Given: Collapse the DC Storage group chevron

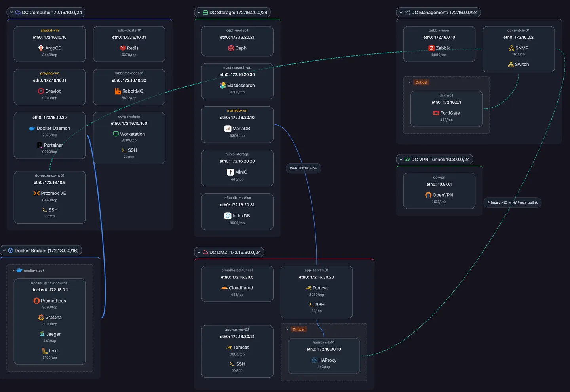Looking at the screenshot, I should (x=199, y=13).
